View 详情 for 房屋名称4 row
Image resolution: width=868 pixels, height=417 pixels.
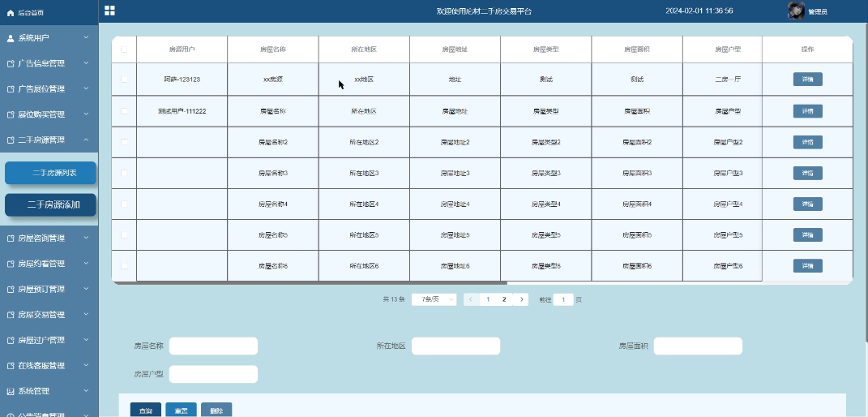click(x=808, y=204)
